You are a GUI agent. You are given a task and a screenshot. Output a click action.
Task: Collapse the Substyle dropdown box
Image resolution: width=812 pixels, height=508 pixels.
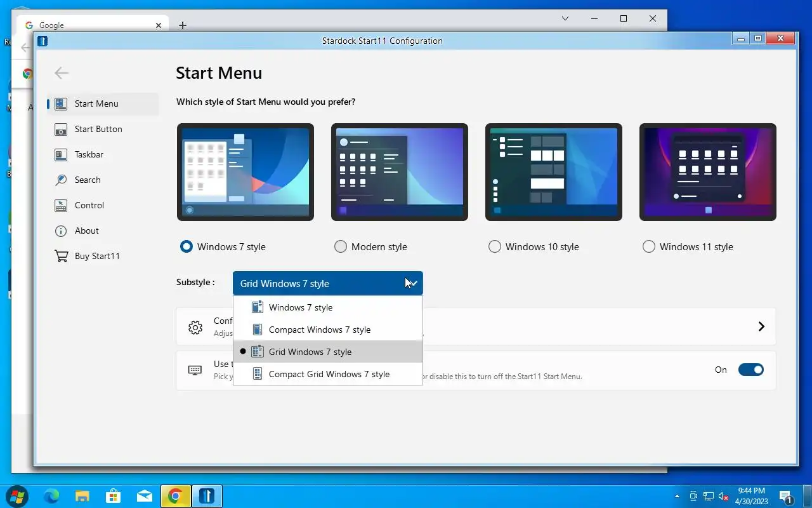(328, 283)
